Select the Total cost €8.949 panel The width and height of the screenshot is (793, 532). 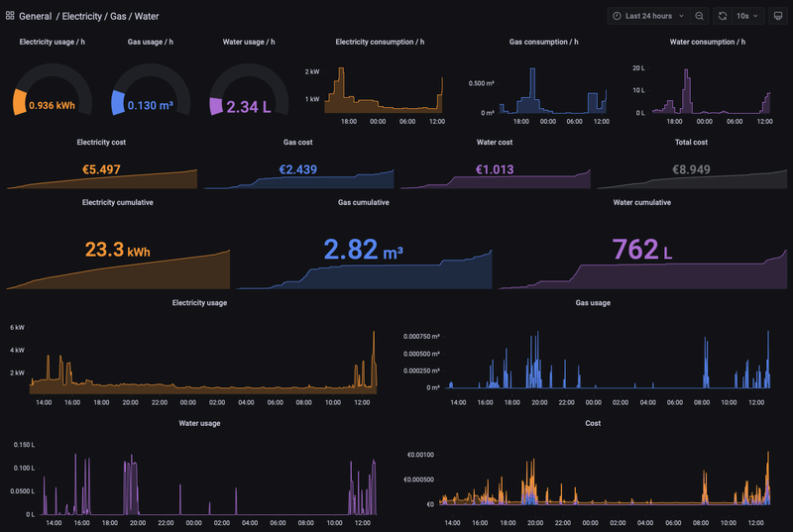coord(691,163)
